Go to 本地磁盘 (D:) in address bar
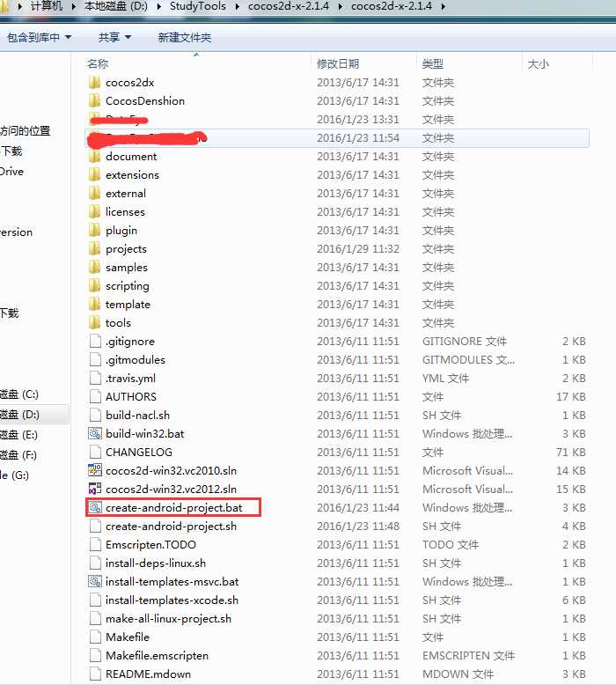 115,6
